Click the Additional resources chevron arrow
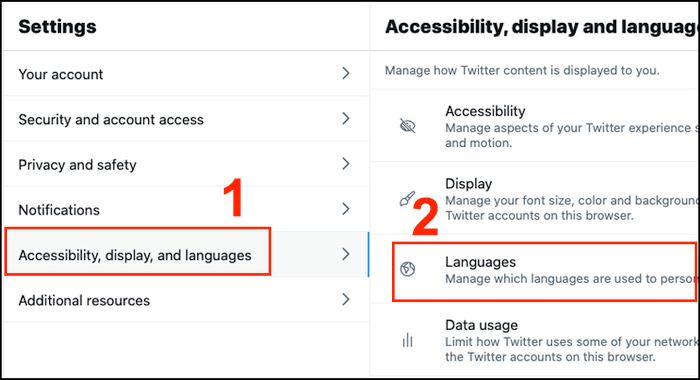Viewport: 700px width, 380px height. pyautogui.click(x=346, y=299)
